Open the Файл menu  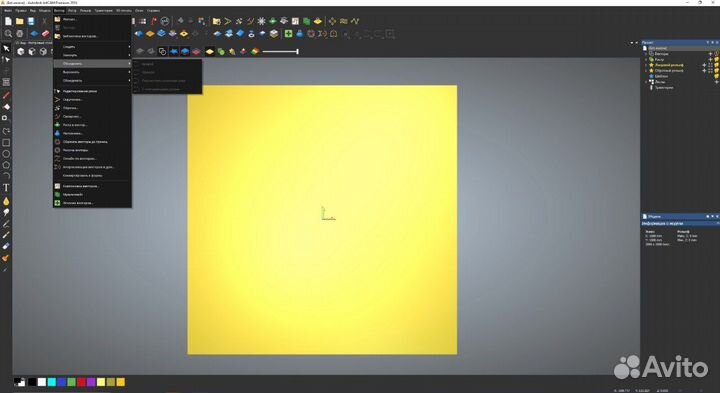[x=8, y=10]
